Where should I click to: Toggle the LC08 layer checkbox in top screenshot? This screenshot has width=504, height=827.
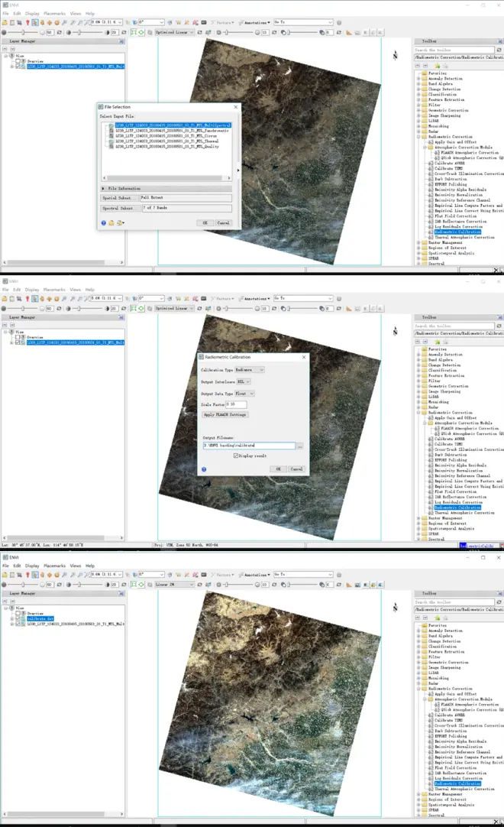[x=18, y=66]
